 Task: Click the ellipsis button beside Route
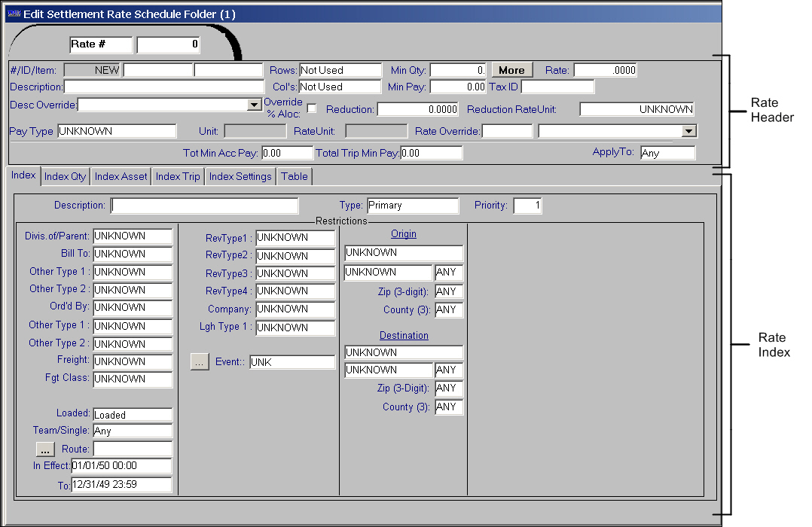[x=45, y=449]
